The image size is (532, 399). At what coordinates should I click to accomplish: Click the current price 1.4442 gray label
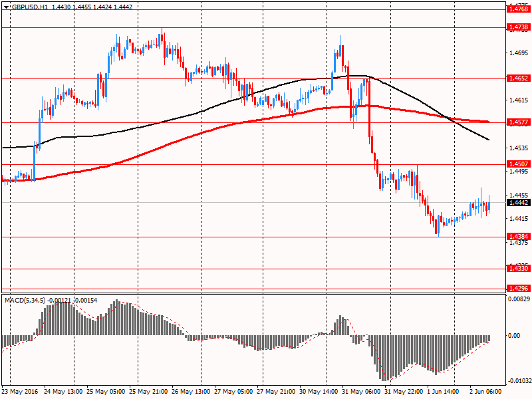[518, 203]
